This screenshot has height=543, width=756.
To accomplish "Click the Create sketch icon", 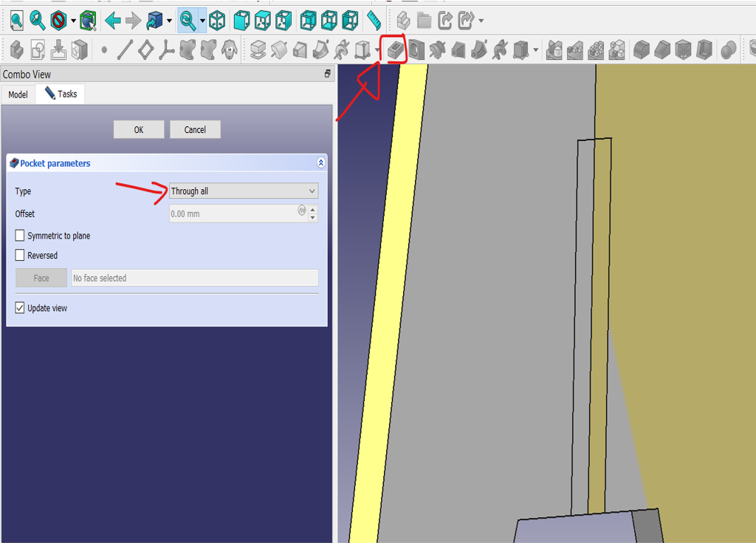I will pos(38,49).
